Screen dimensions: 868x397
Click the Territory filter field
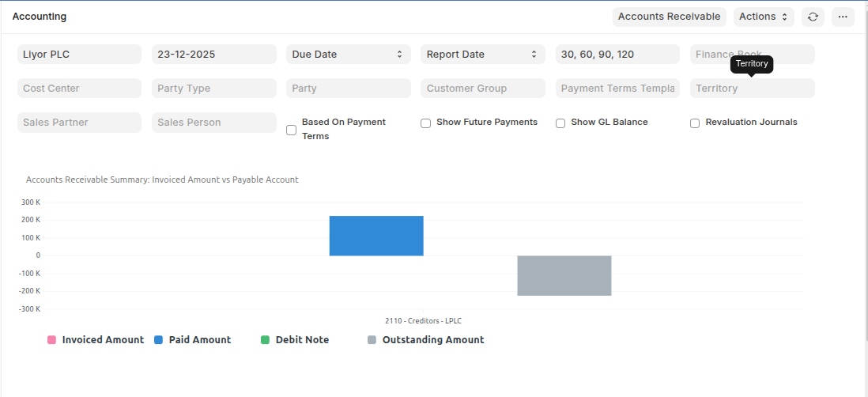[x=752, y=89]
